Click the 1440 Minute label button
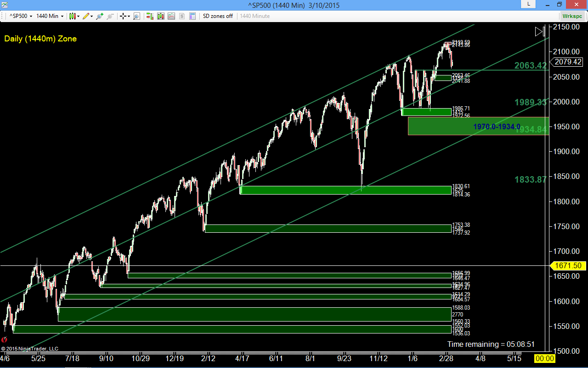588x368 pixels. pyautogui.click(x=255, y=16)
